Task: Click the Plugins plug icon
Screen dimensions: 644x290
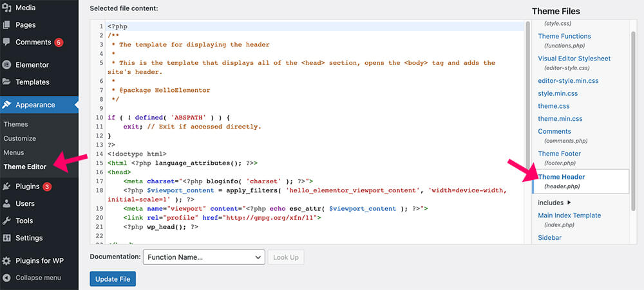Action: click(x=6, y=186)
